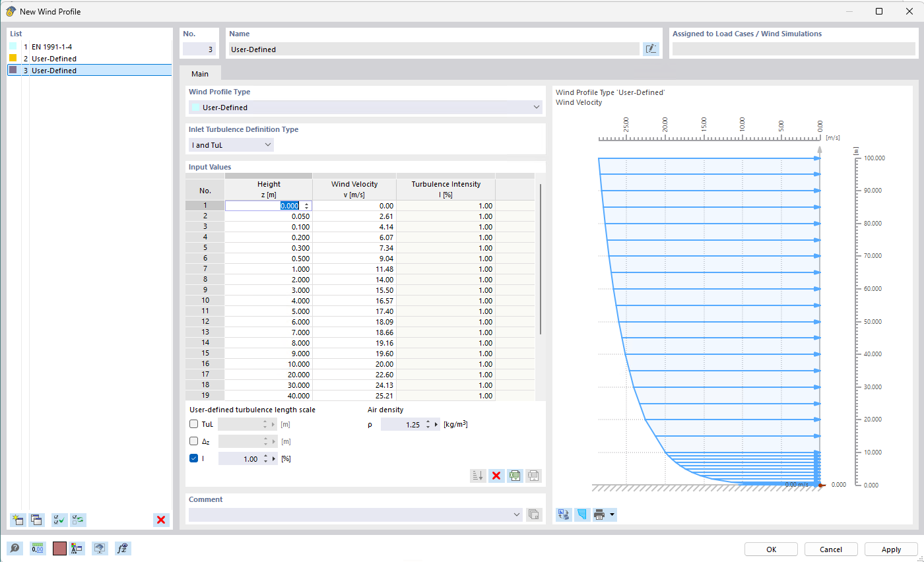Enable the TuL checkbox
Image resolution: width=924 pixels, height=562 pixels.
tap(194, 424)
